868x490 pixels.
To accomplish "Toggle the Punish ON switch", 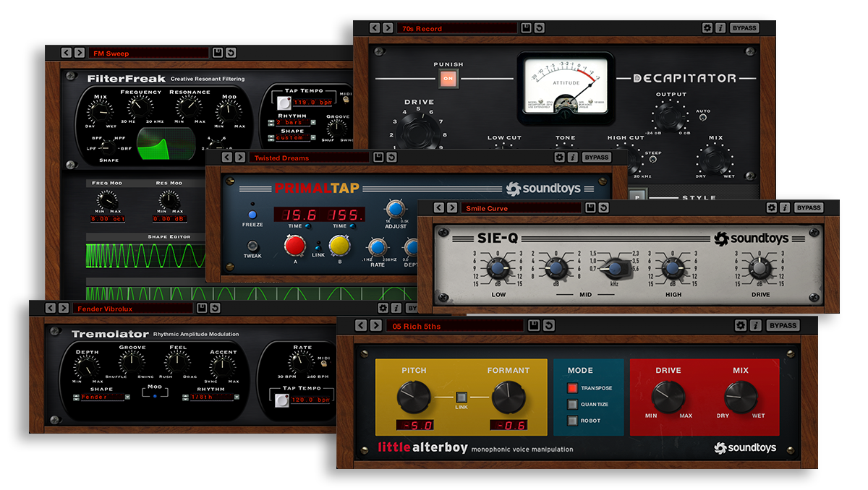I will (x=448, y=78).
